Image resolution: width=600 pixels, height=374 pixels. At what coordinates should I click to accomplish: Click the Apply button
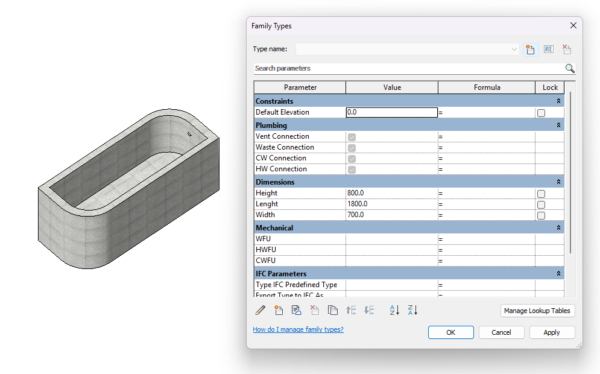point(552,332)
